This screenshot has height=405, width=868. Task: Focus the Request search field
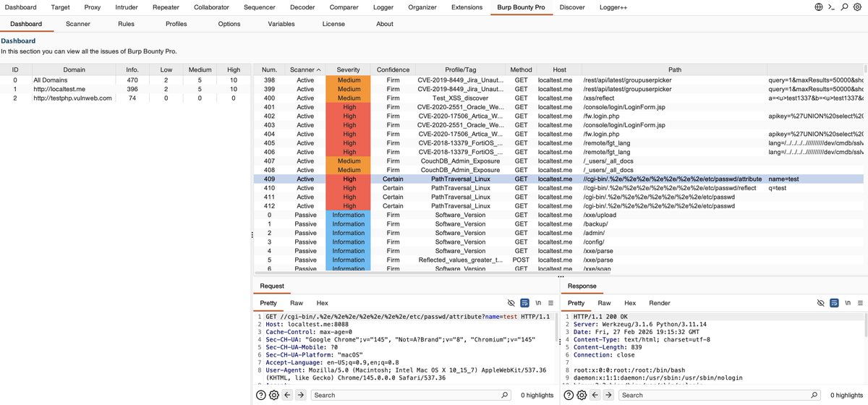click(411, 395)
